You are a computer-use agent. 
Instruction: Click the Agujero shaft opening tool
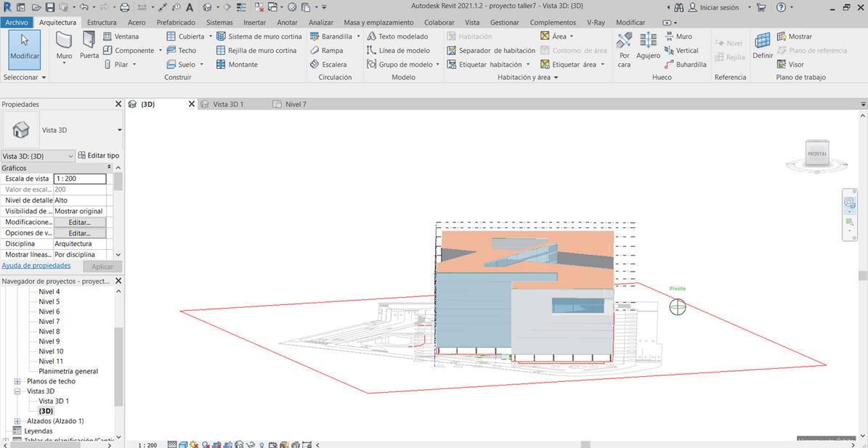click(x=648, y=46)
